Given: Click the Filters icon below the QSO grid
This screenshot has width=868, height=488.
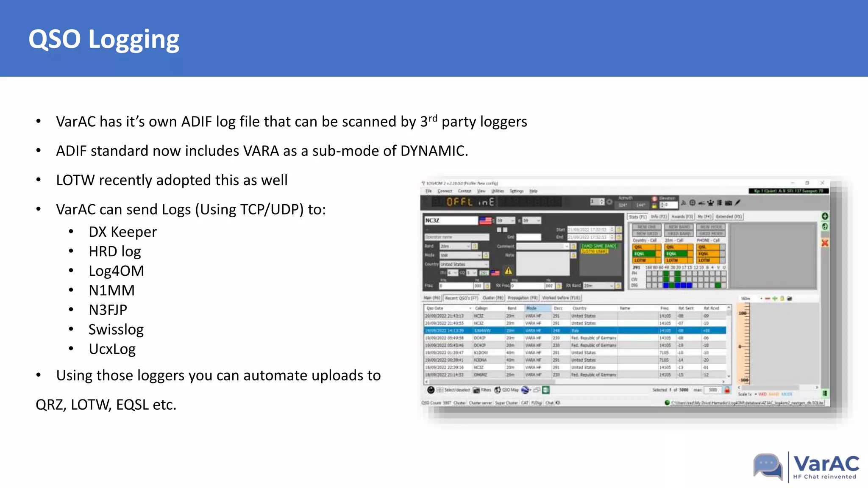Looking at the screenshot, I should coord(477,390).
